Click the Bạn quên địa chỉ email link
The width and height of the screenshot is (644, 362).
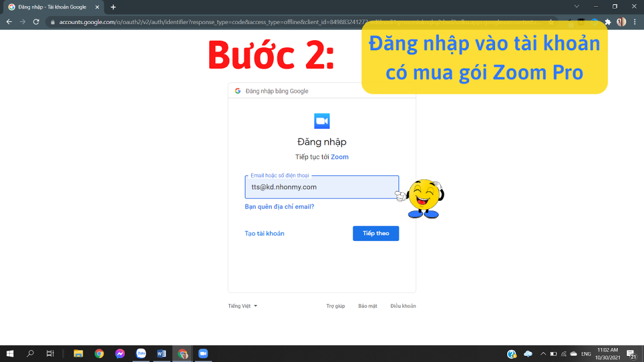coord(279,206)
